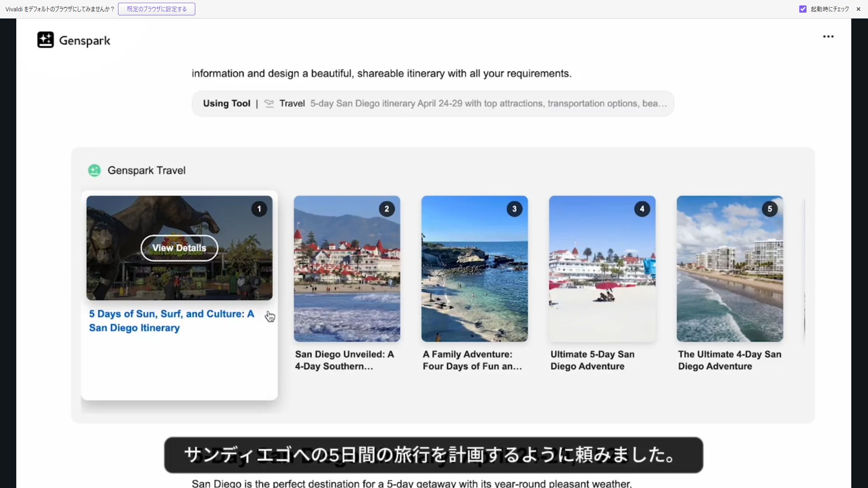The height and width of the screenshot is (488, 868).
Task: Select the Family Adventure Four Days thumbnail
Action: (474, 268)
